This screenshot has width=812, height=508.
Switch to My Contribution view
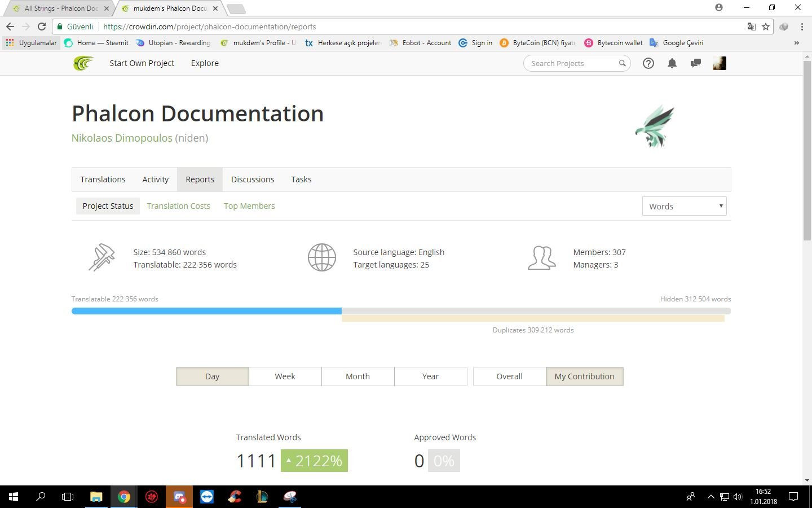(x=584, y=376)
